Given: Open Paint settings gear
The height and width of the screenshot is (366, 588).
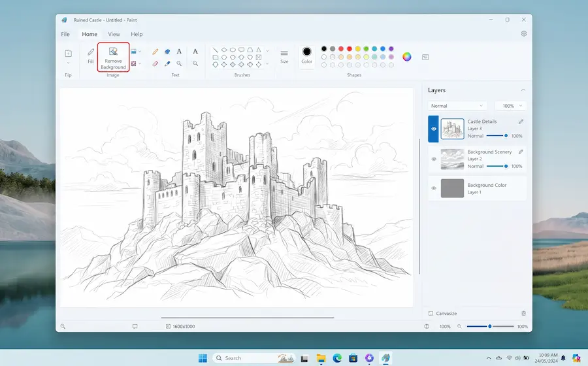Looking at the screenshot, I should [524, 33].
